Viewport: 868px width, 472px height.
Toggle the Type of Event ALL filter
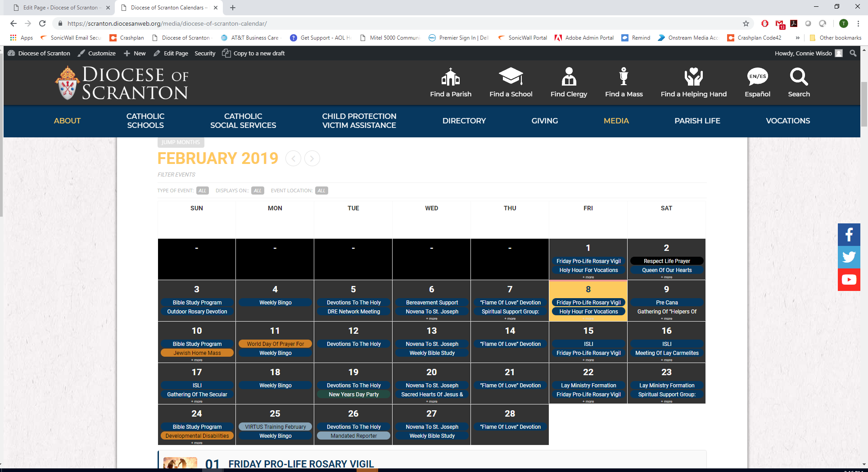[202, 191]
